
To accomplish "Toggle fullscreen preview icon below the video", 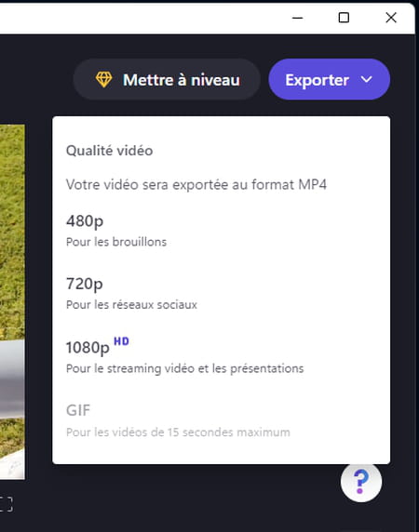I will click(x=7, y=504).
